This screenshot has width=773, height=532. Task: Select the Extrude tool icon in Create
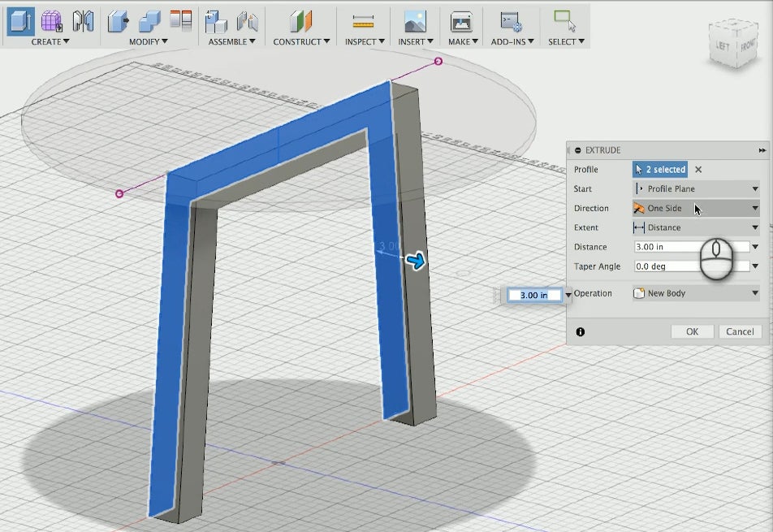pos(21,21)
